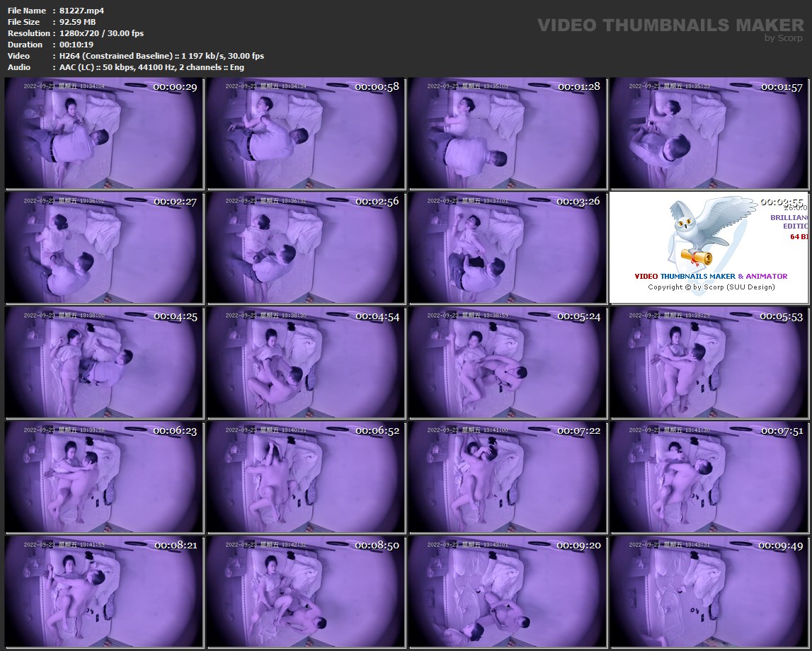Screen dimensions: 812x651
Task: Open the thumbnail at timestamp 00:00:29
Action: tap(103, 133)
